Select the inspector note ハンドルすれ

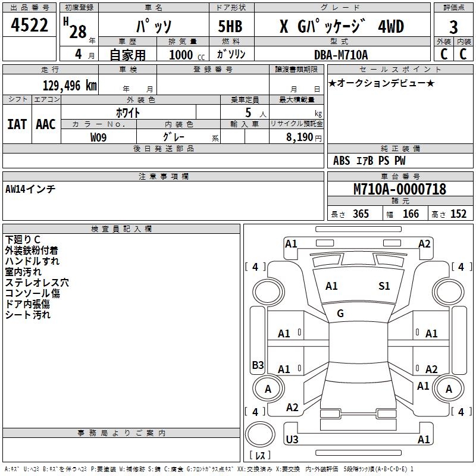click(32, 261)
